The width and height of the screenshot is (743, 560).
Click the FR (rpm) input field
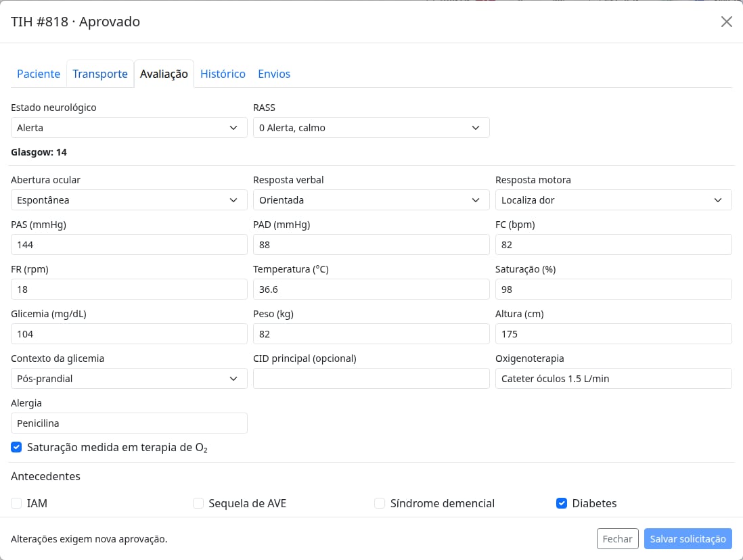(129, 289)
